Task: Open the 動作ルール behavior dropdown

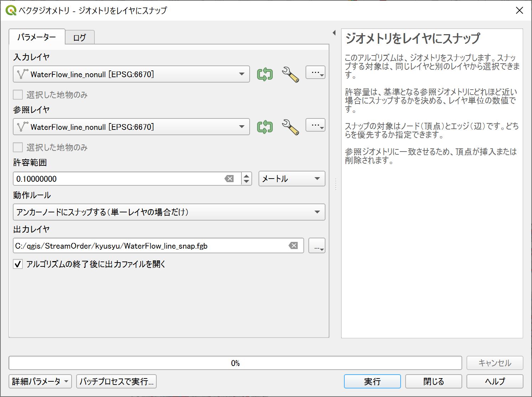Action: pos(169,212)
